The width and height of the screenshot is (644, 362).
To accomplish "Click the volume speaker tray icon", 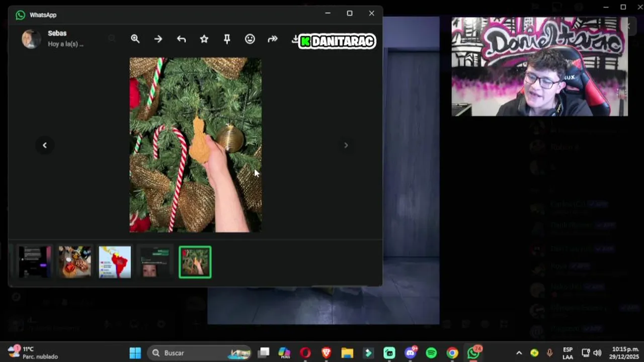I will pyautogui.click(x=597, y=353).
